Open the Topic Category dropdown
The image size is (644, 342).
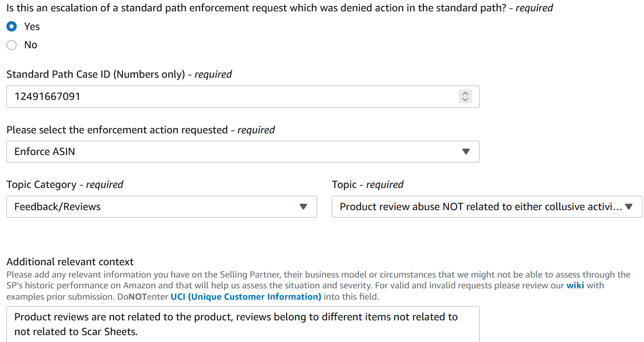point(162,207)
